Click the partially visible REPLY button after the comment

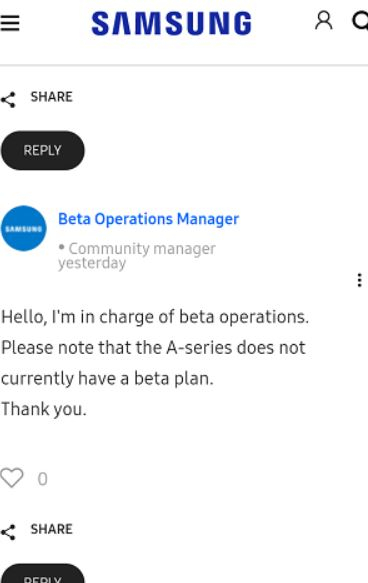(x=43, y=573)
